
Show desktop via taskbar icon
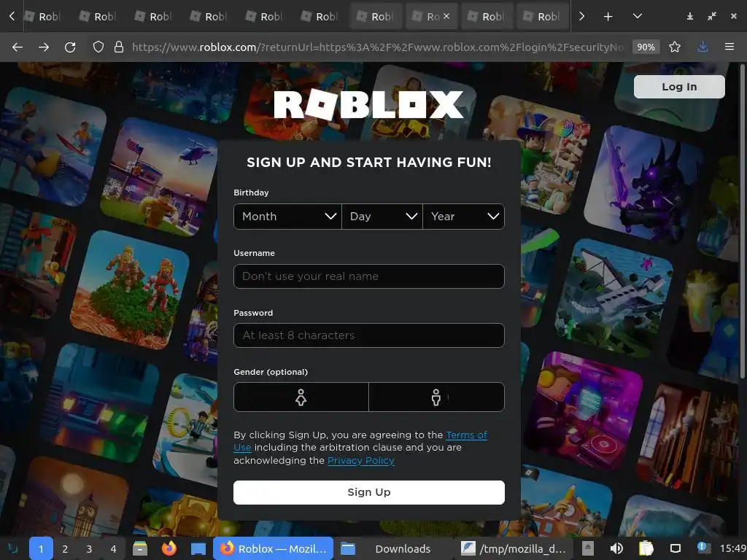198,548
